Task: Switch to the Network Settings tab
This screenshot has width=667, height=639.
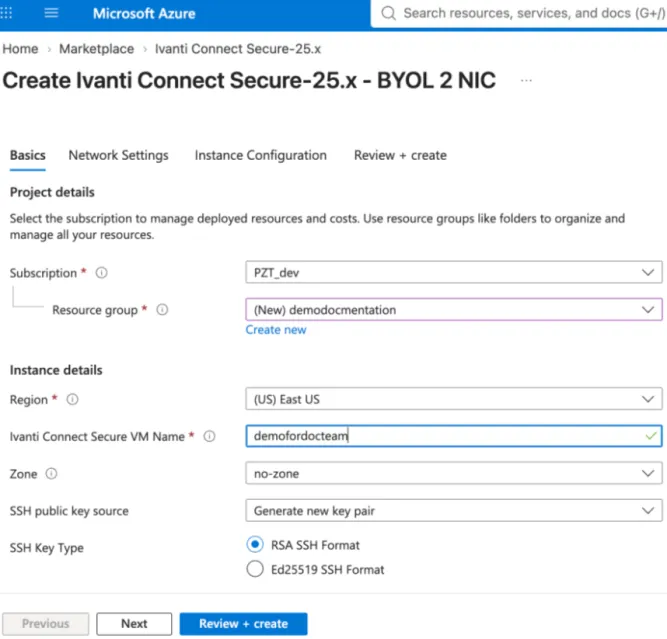Action: [x=119, y=156]
